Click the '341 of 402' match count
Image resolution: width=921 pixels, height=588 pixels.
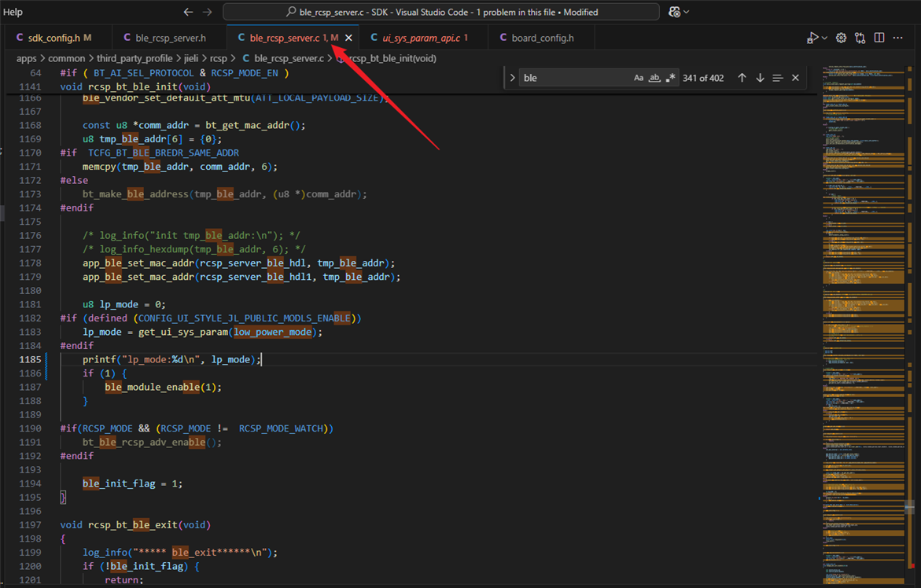click(x=703, y=78)
